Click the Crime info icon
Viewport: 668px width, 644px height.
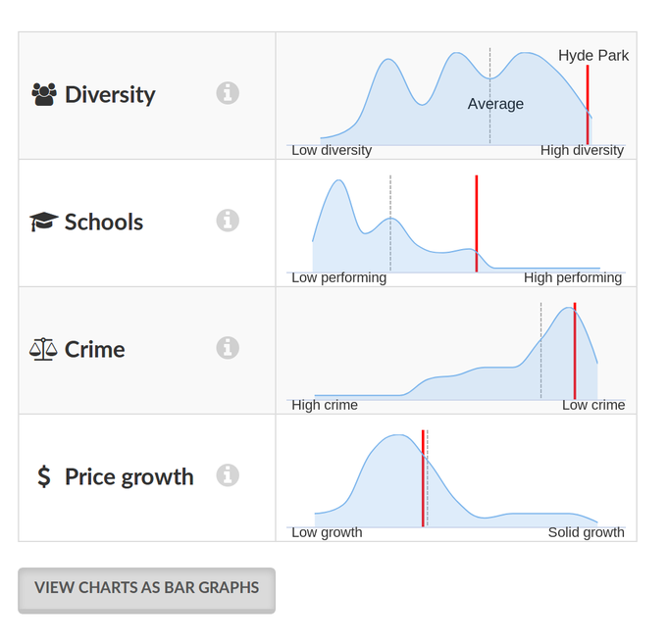coord(228,348)
